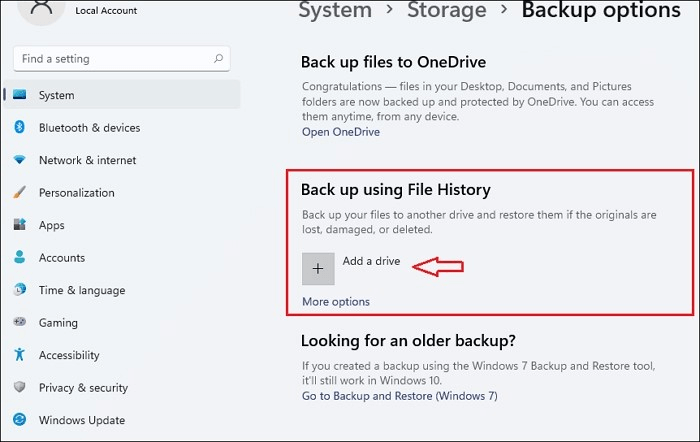Viewport: 700px width, 442px height.
Task: Click the magnifier in the search box
Action: click(218, 59)
